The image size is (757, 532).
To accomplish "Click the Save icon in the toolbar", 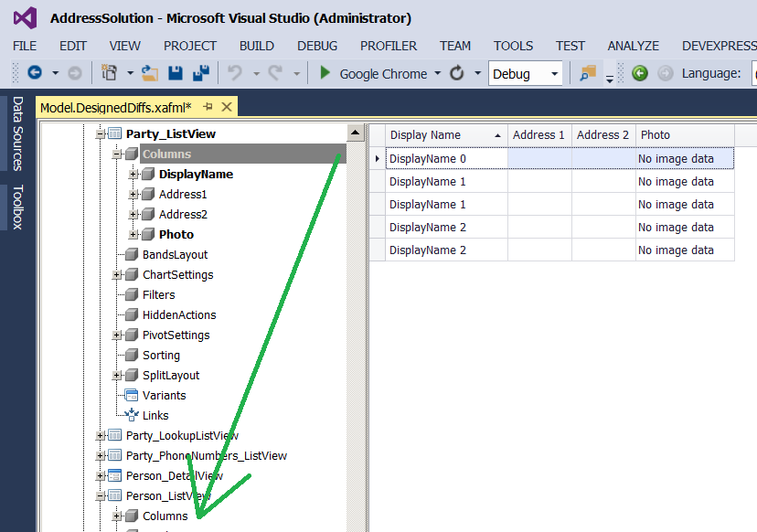I will (x=175, y=73).
